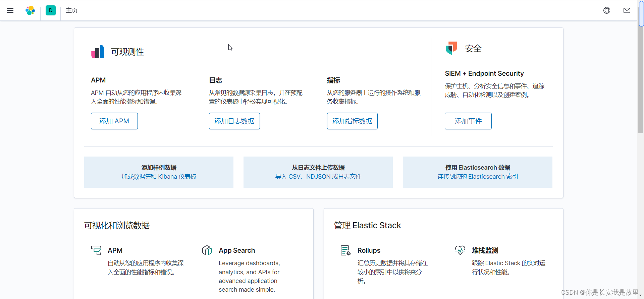Open the APM title in visualize section
Image resolution: width=644 pixels, height=299 pixels.
pyautogui.click(x=115, y=250)
